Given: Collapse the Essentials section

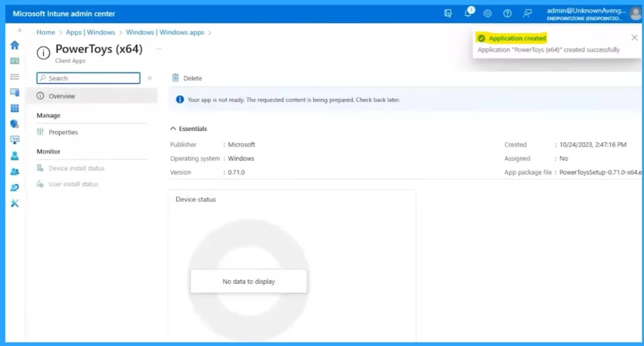Looking at the screenshot, I should tap(189, 128).
